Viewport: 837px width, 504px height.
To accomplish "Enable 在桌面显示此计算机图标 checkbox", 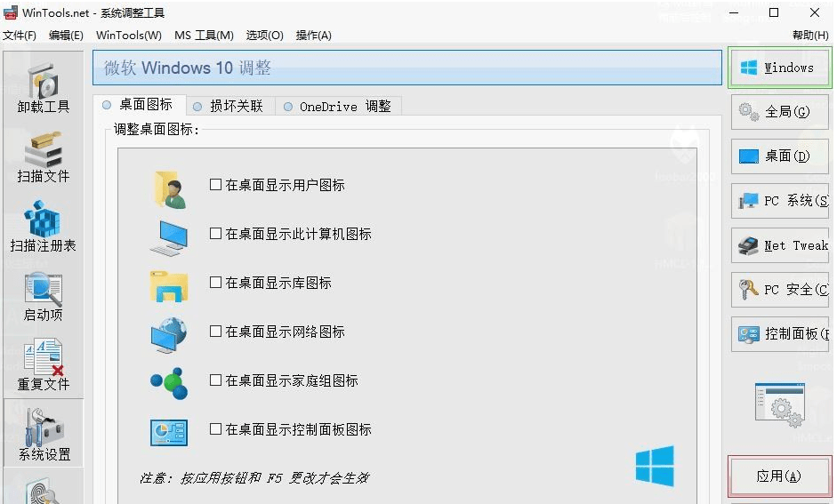I will (x=215, y=234).
